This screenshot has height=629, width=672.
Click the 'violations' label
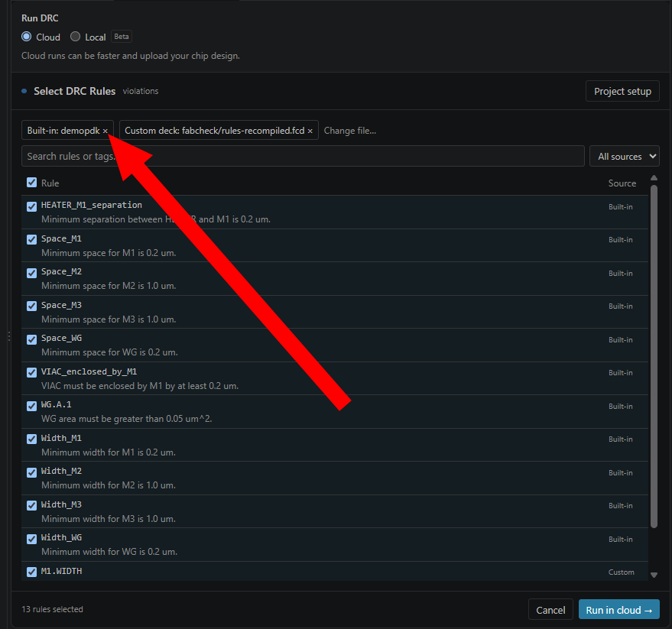[x=141, y=91]
